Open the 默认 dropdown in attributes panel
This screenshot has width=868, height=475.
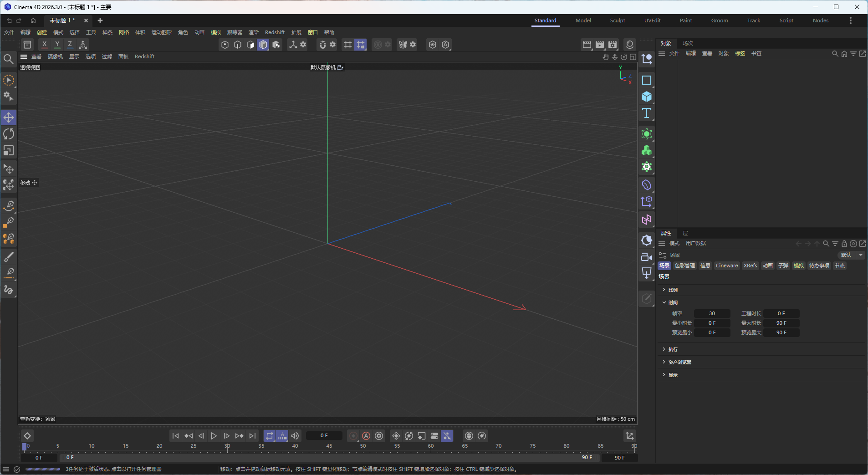coord(851,255)
